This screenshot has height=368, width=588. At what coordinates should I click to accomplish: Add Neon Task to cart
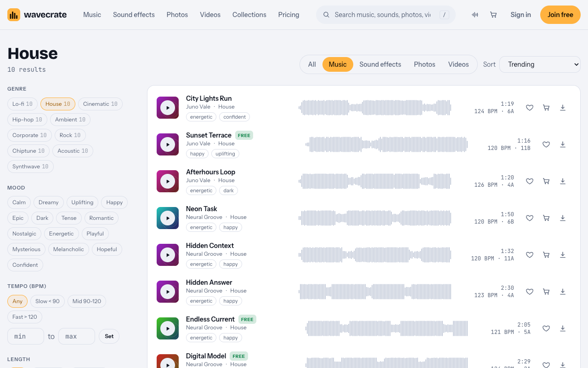click(546, 218)
